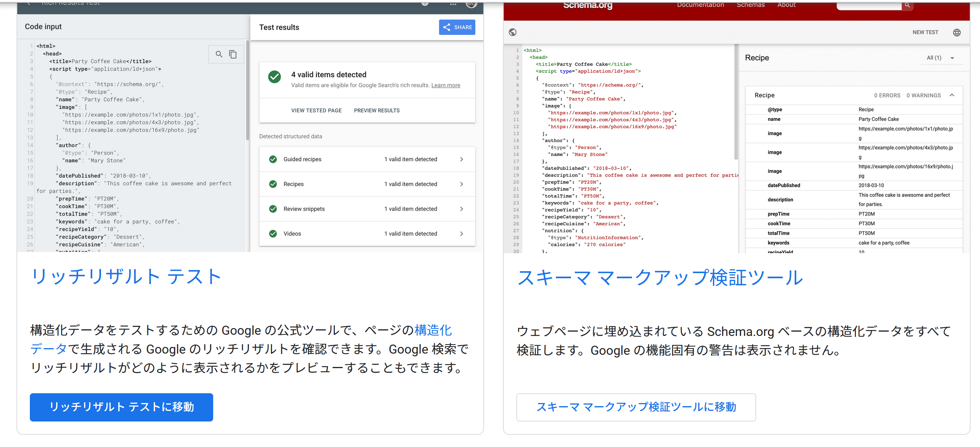Click VIEW TESTED PAGE
Screen dimensions: 980x447
(x=316, y=111)
